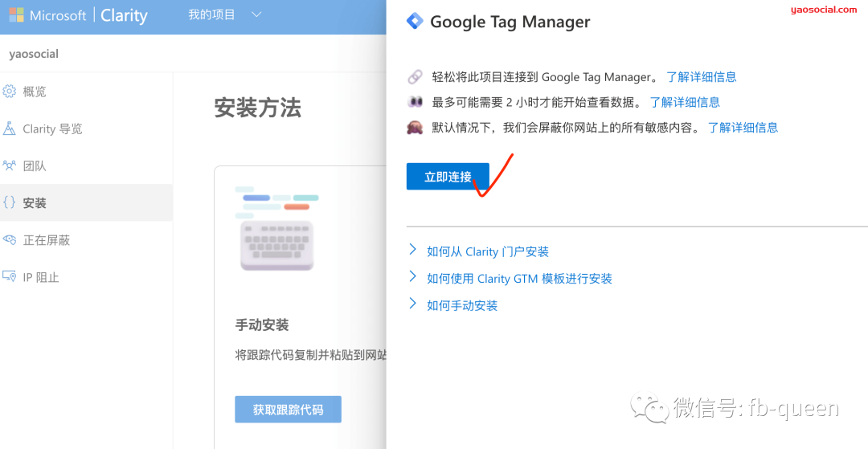Click the yaosocial project name
The width and height of the screenshot is (868, 449).
point(34,54)
